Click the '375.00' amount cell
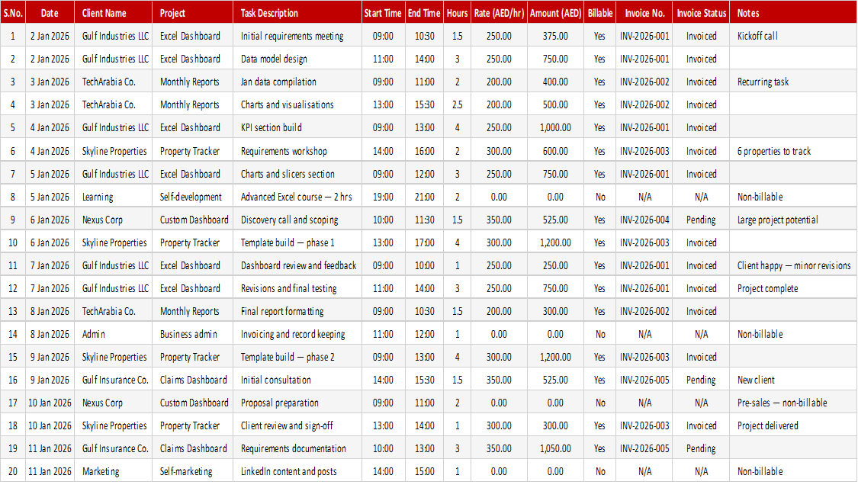Image resolution: width=858 pixels, height=504 pixels. point(555,36)
